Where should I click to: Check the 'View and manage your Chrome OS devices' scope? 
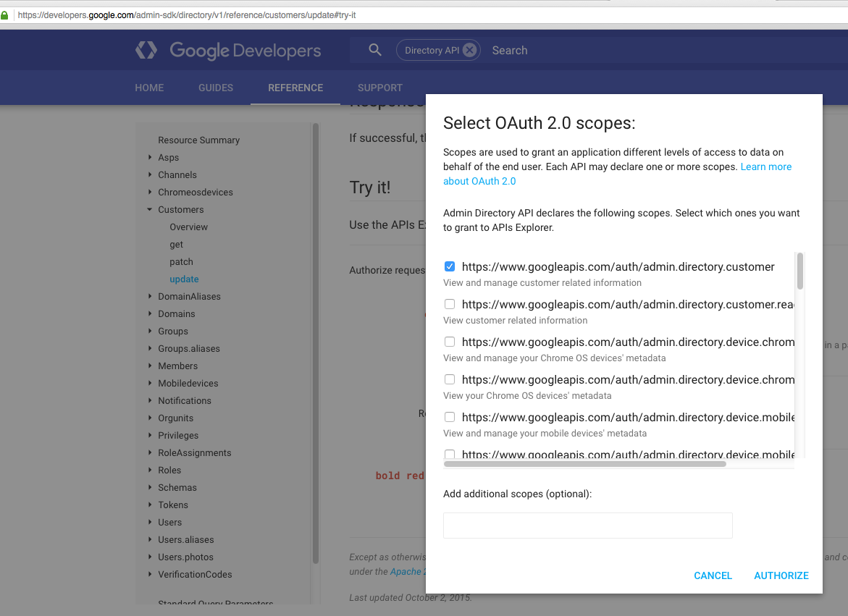(450, 342)
